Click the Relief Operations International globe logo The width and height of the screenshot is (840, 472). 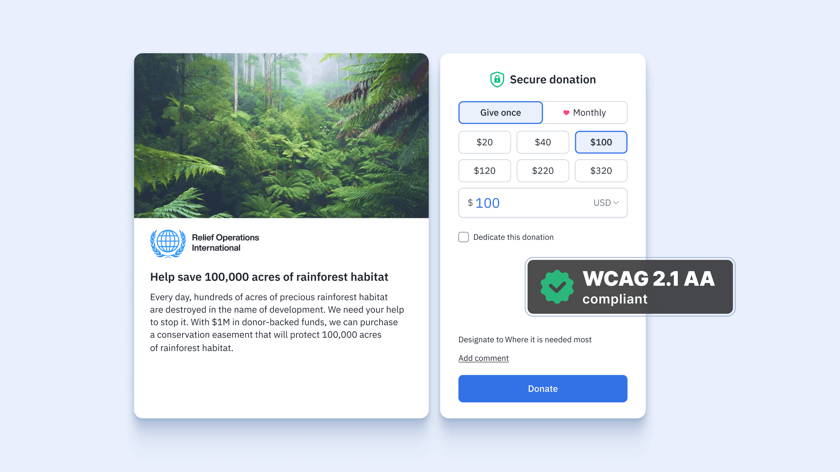click(168, 243)
